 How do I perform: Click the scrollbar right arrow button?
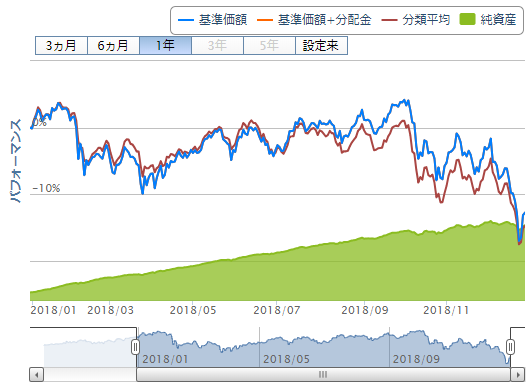pyautogui.click(x=518, y=375)
